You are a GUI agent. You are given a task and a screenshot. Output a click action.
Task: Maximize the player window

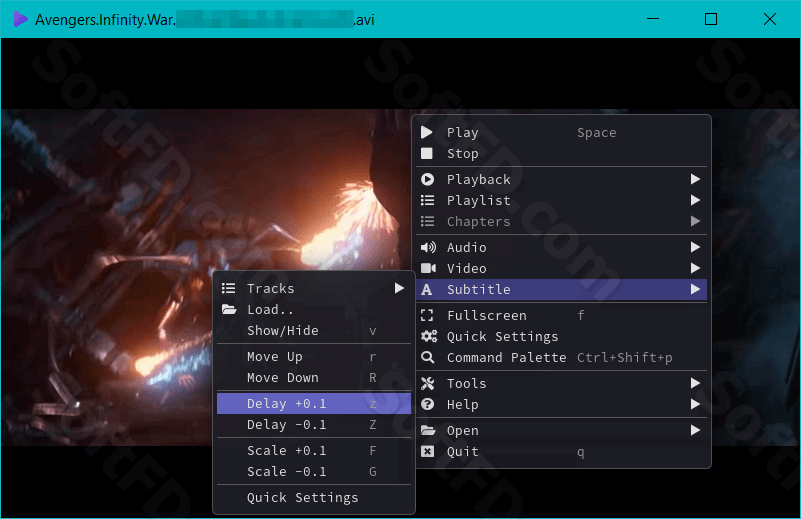coord(711,19)
